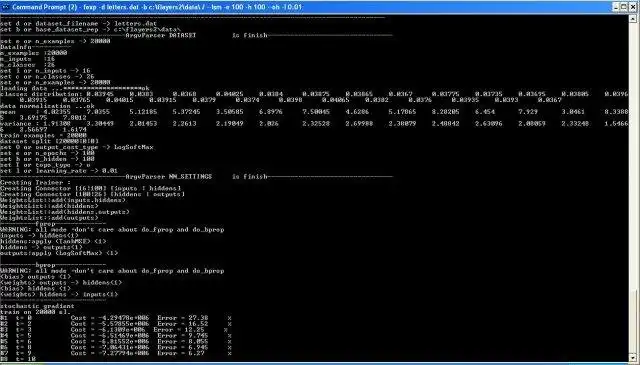Click the 'dataset split [20000:0:0]' line

49,141
